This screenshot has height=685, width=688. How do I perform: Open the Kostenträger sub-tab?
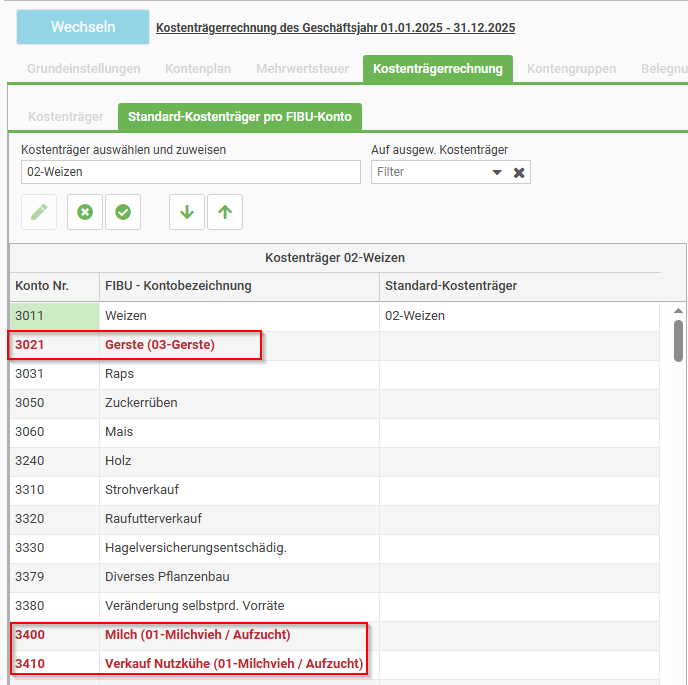pyautogui.click(x=66, y=117)
